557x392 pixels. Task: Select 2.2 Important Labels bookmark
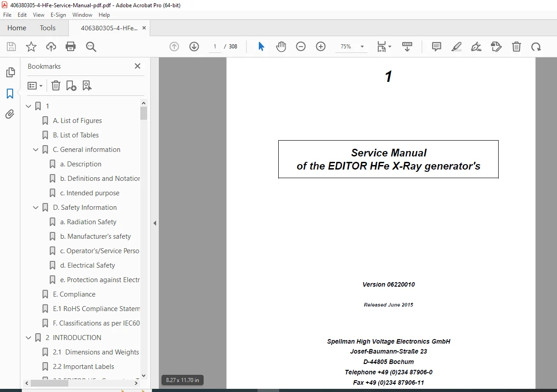click(84, 367)
